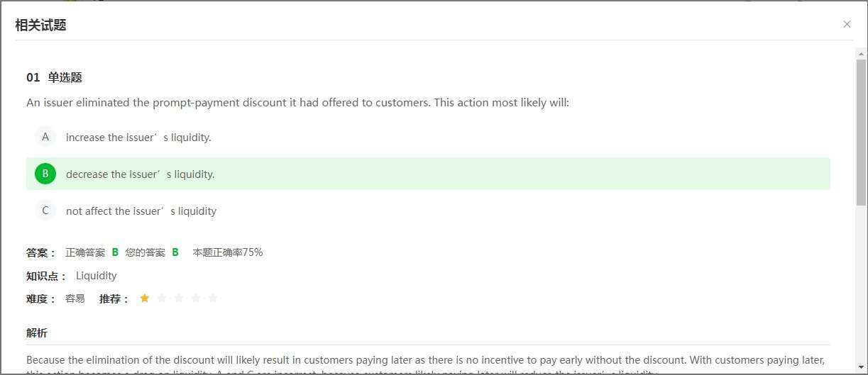This screenshot has width=868, height=375.
Task: Close the 相关试题 dialog
Action: tap(847, 24)
